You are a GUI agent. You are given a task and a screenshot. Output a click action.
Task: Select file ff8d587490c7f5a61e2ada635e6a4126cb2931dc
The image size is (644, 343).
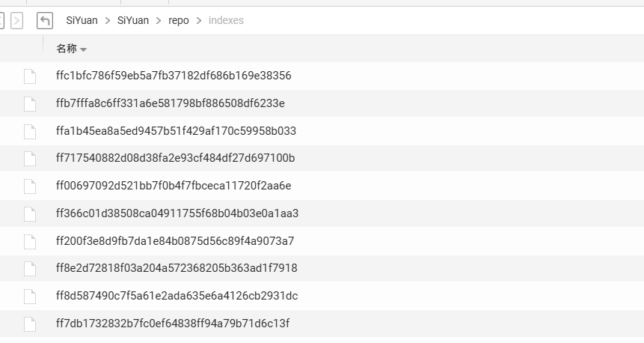coord(177,296)
